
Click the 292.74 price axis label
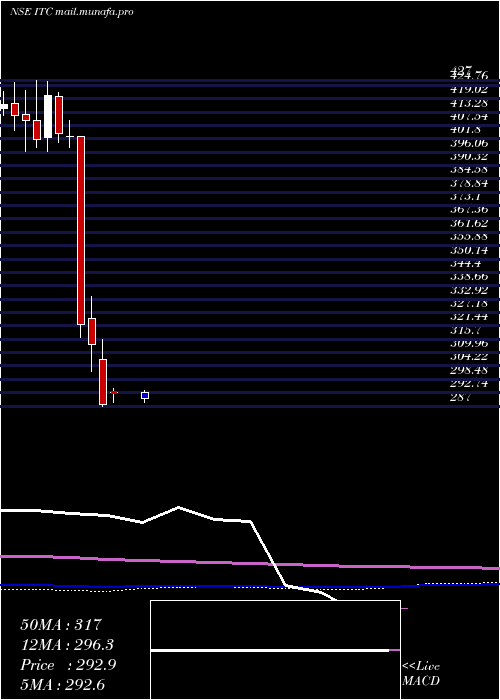(x=468, y=383)
